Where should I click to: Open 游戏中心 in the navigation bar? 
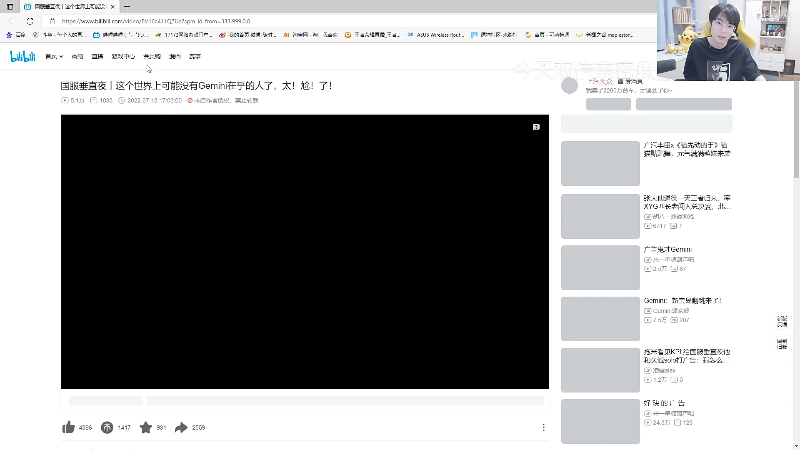click(123, 56)
